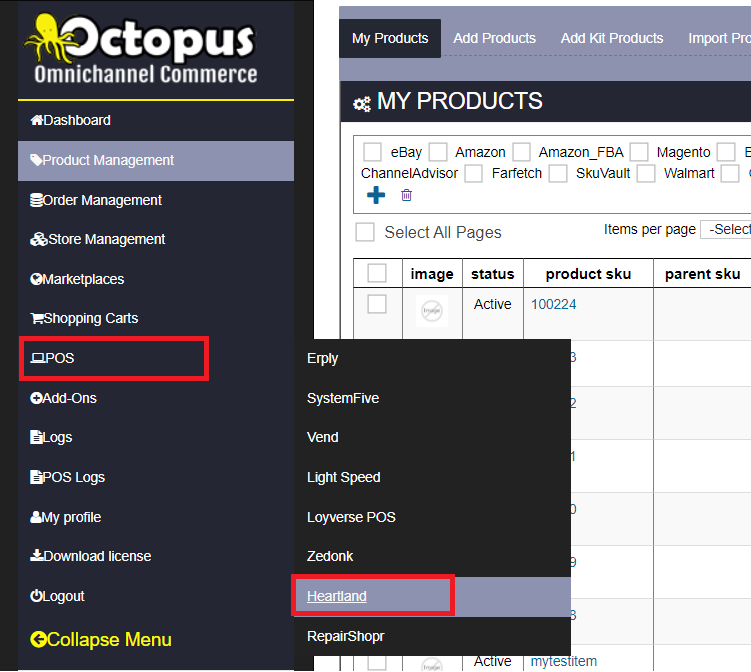
Task: Switch to Add Kit Products tab
Action: (612, 39)
